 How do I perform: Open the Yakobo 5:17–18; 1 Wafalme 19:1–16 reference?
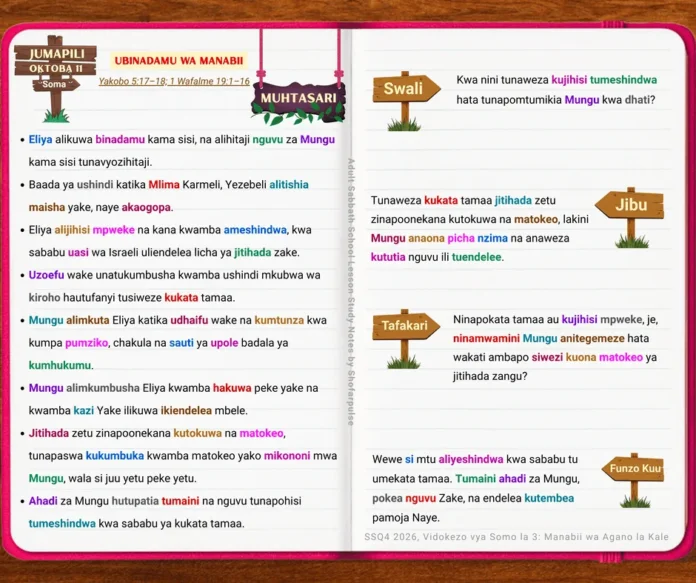(x=174, y=82)
